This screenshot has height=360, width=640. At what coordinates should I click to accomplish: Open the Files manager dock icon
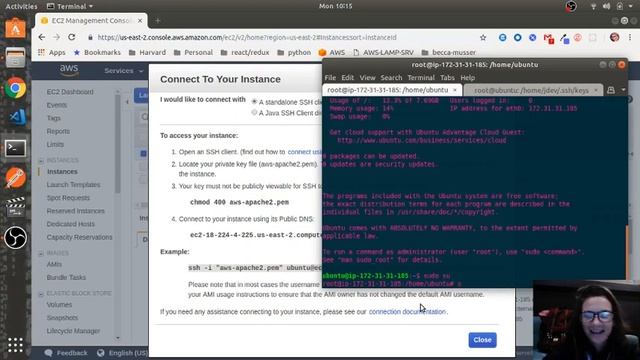pos(15,58)
